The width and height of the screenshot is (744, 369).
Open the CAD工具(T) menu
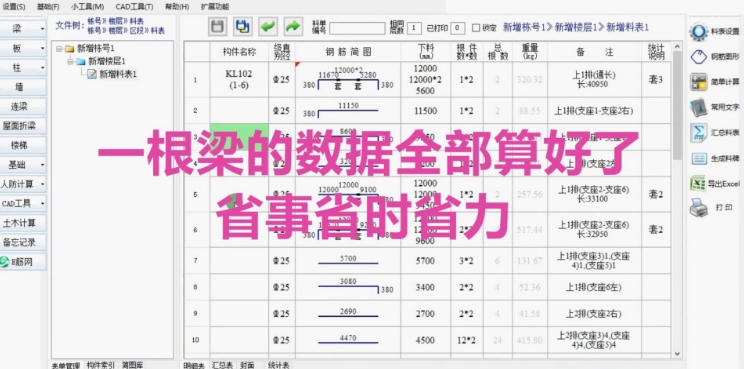pos(134,7)
